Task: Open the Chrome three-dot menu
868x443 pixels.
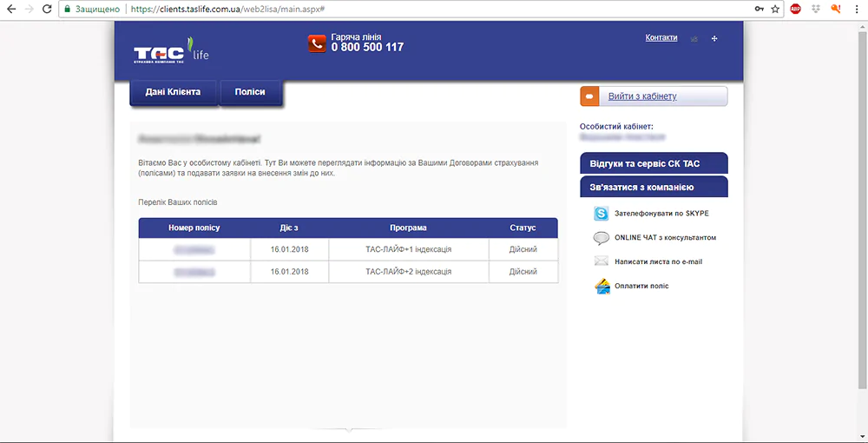Action: pos(856,9)
